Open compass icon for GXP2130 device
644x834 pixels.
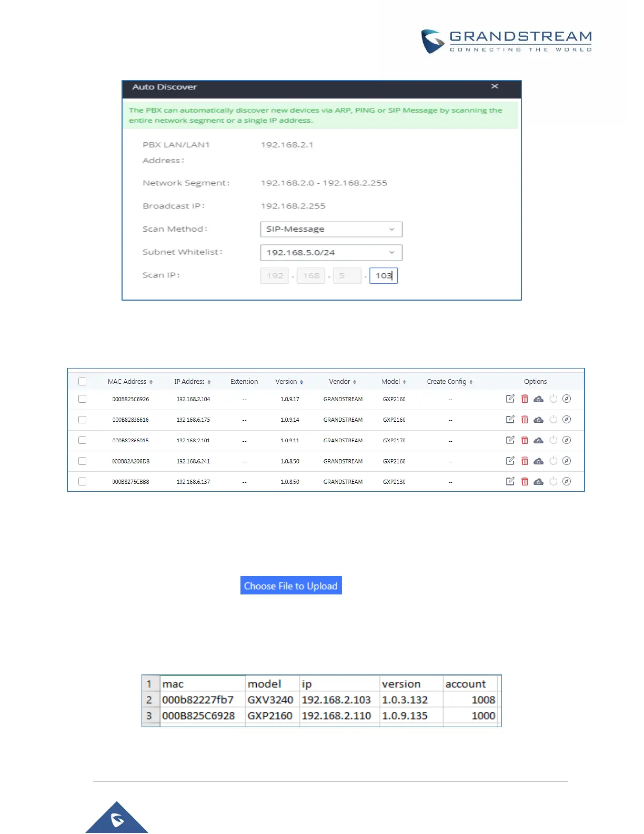[567, 481]
